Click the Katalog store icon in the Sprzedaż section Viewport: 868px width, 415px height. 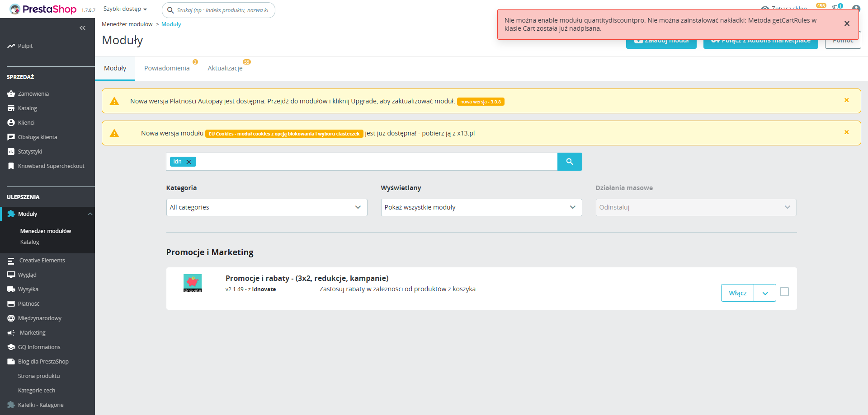11,108
